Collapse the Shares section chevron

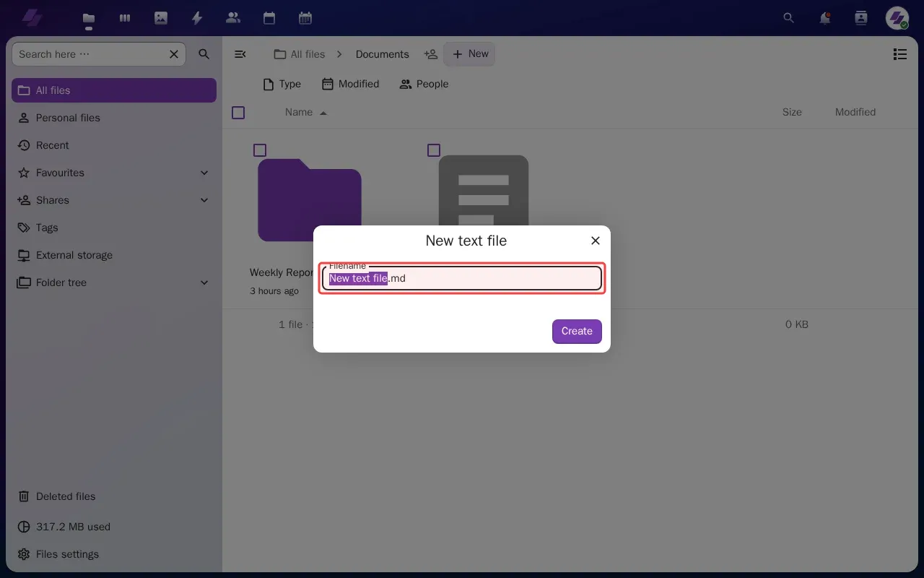coord(204,200)
